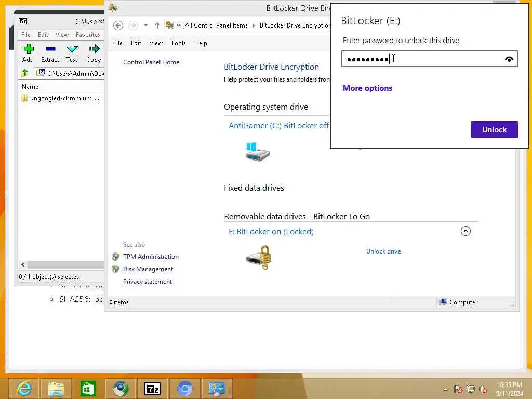Click BitLocker title bar keys icon
Screen dimensions: 532x399
[x=113, y=8]
